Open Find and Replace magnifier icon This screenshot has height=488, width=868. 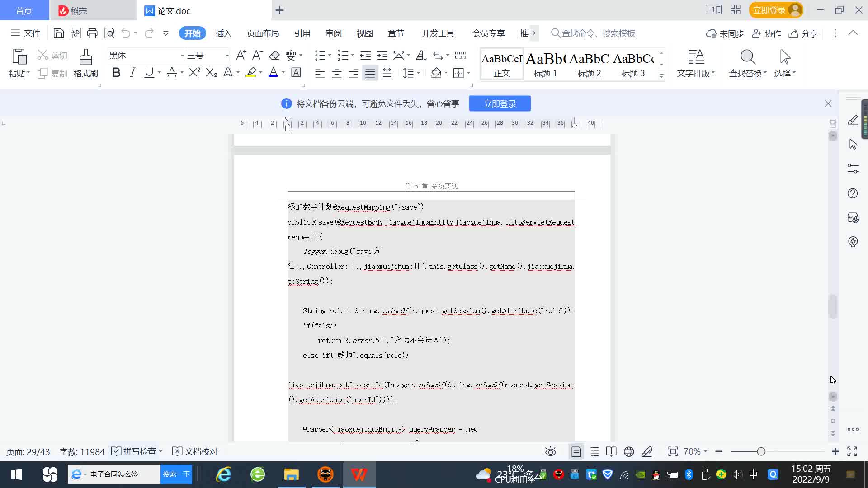point(747,57)
